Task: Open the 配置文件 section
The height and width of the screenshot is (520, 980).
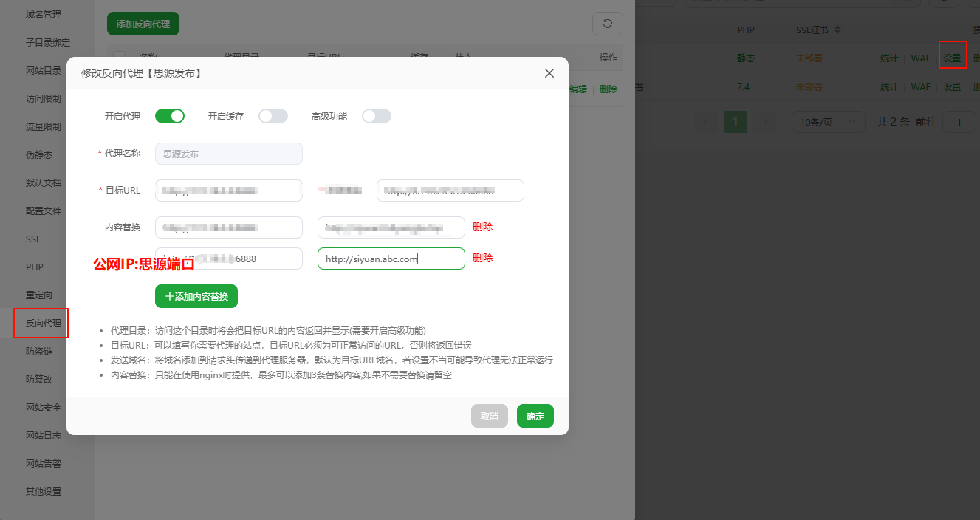Action: pos(44,211)
